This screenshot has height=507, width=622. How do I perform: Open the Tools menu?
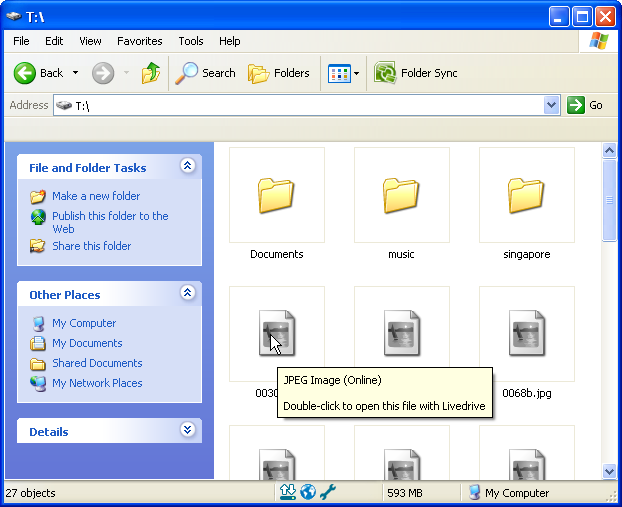click(191, 41)
